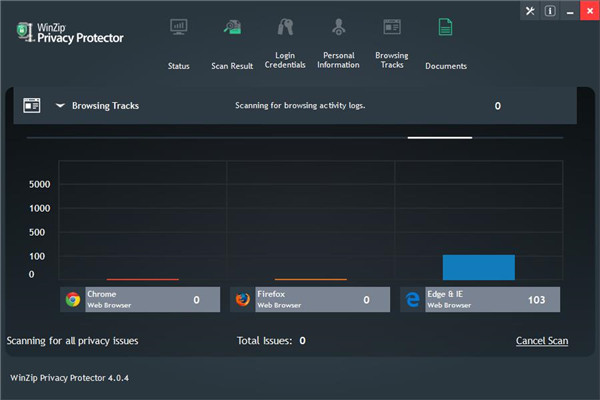Viewport: 600px width, 400px height.
Task: Click the Status monitor icon
Action: 179,27
